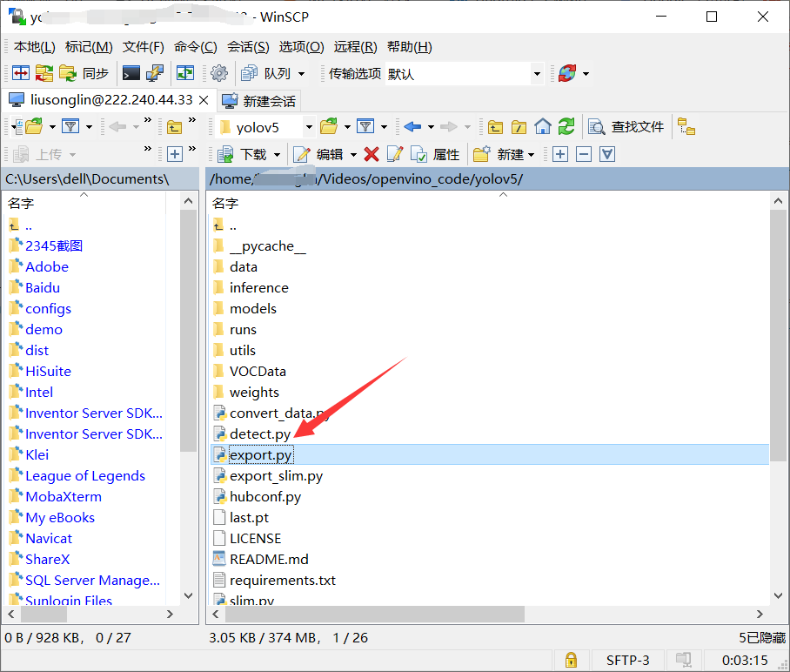
Task: Go to remote home directory icon
Action: 543,126
